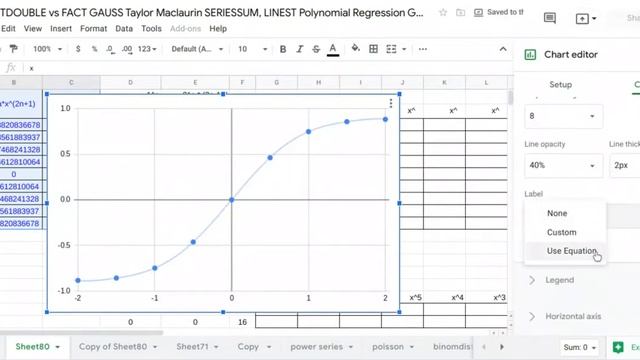Select None label option
The image size is (640, 360).
[x=557, y=213]
